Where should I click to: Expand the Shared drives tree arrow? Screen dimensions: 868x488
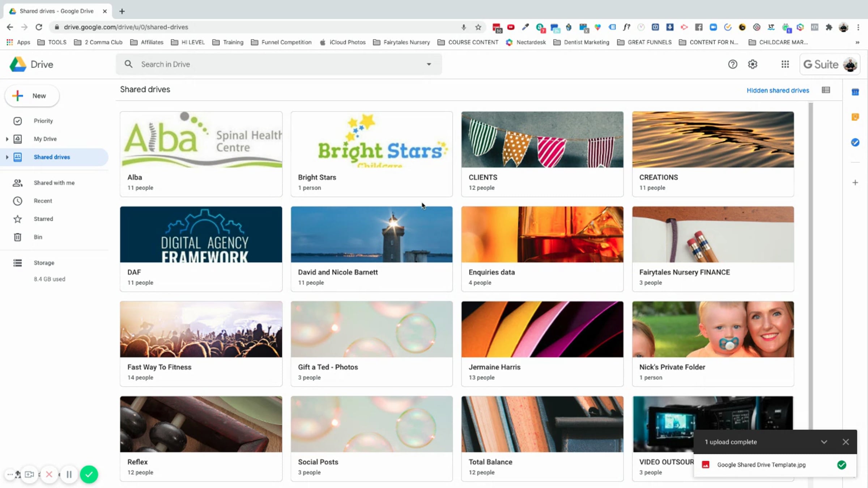7,157
